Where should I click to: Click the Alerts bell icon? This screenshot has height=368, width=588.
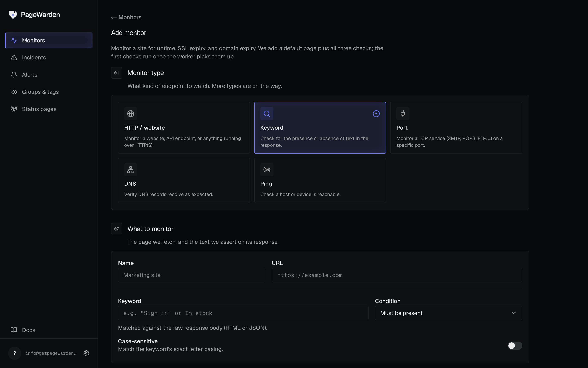point(14,74)
